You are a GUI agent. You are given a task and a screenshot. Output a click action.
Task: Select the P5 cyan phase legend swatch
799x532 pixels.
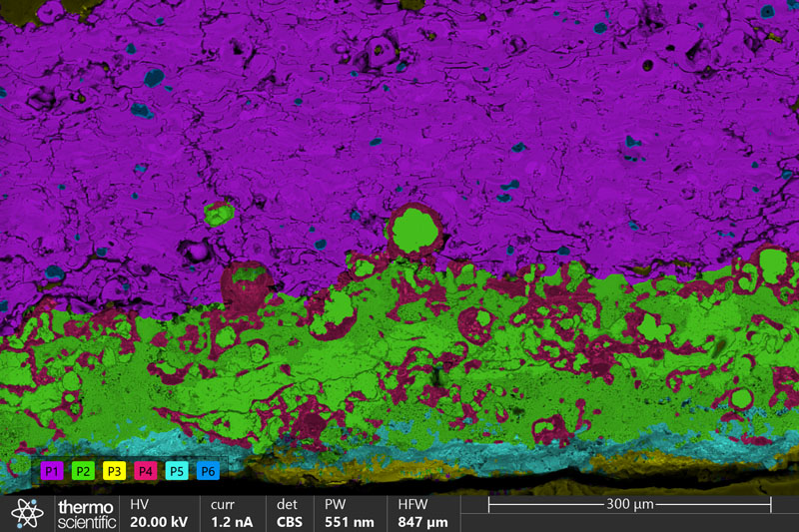click(177, 470)
